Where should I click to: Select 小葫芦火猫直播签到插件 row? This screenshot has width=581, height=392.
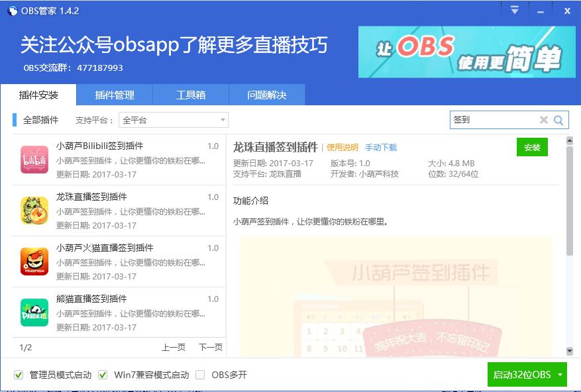119,262
